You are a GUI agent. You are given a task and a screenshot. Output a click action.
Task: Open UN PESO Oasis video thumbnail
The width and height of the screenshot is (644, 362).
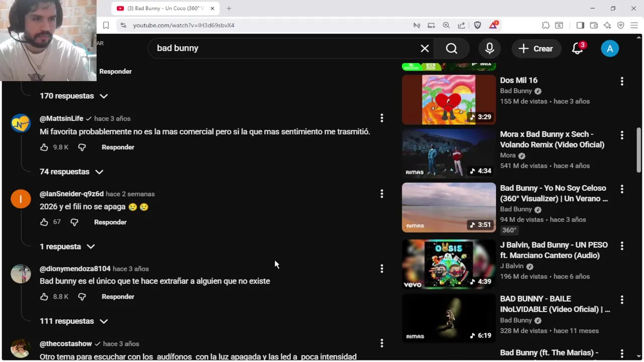point(449,264)
